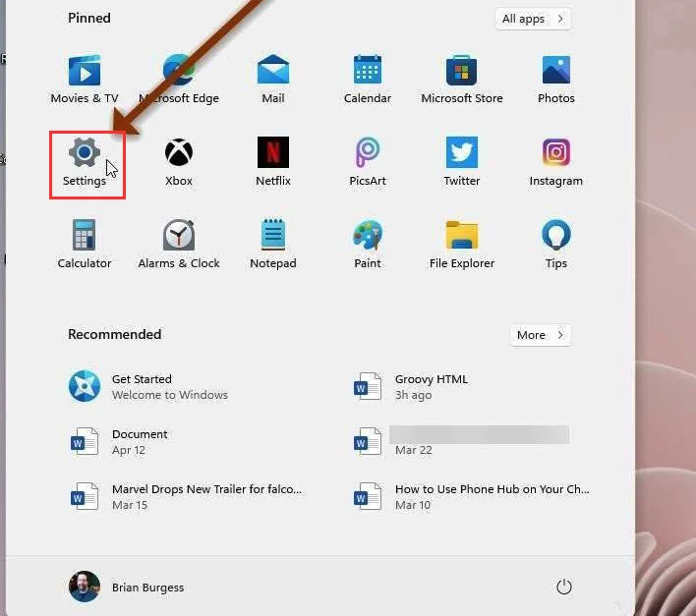Open the Calendar app
This screenshot has height=616, width=696.
pyautogui.click(x=368, y=80)
